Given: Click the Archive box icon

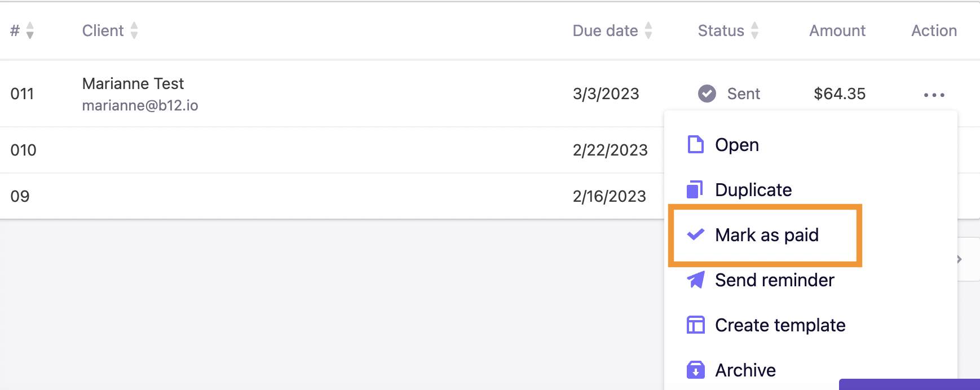Looking at the screenshot, I should coord(696,370).
